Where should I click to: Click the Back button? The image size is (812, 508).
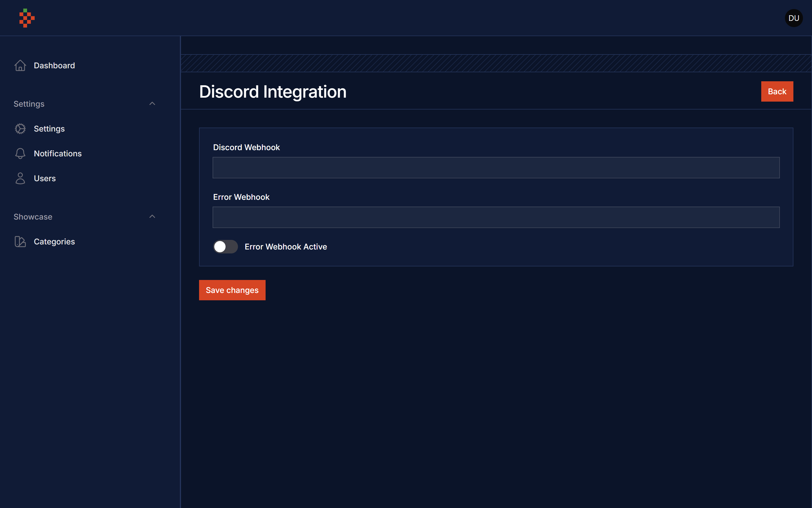tap(777, 91)
